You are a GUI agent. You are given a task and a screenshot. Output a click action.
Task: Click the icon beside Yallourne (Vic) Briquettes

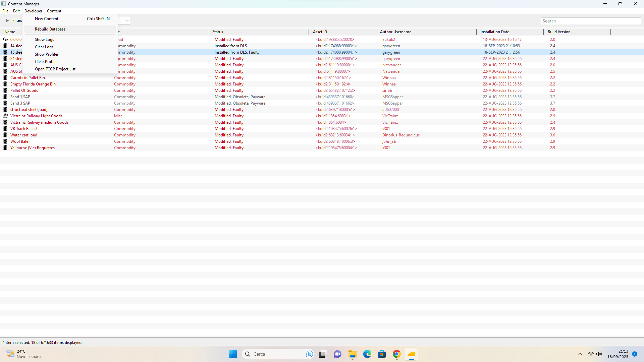pos(5,148)
